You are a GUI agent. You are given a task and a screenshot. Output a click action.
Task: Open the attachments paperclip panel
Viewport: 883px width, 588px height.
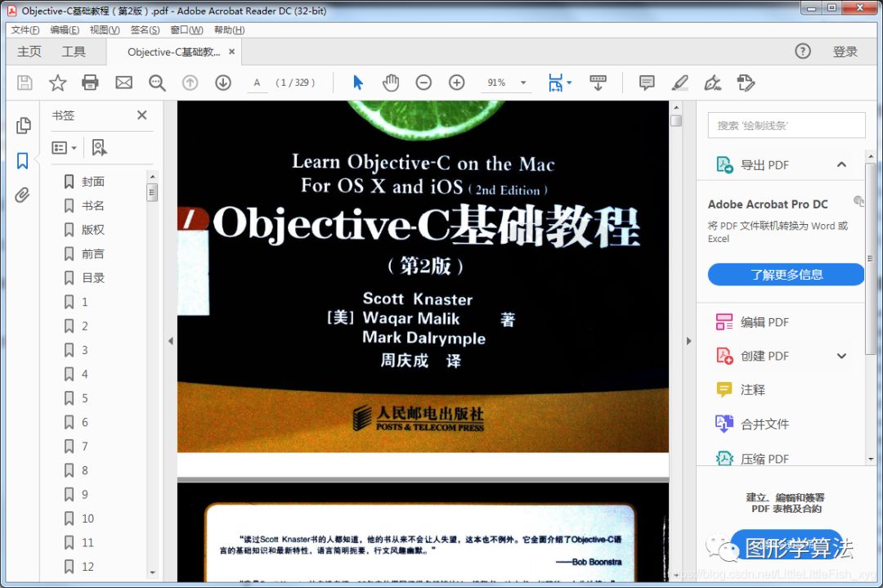[x=23, y=195]
